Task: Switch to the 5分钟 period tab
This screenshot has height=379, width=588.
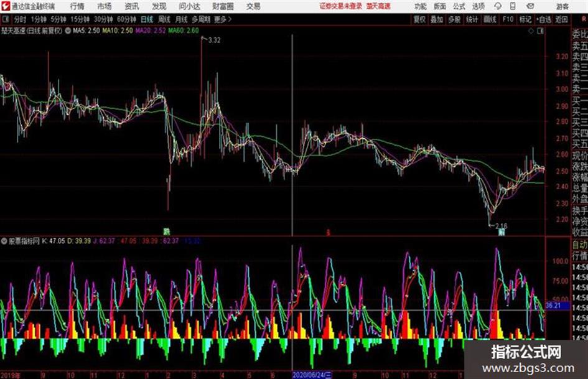Action: coord(58,19)
